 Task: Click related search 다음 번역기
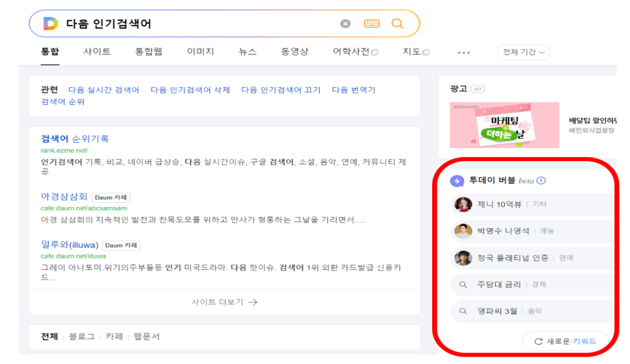point(354,90)
